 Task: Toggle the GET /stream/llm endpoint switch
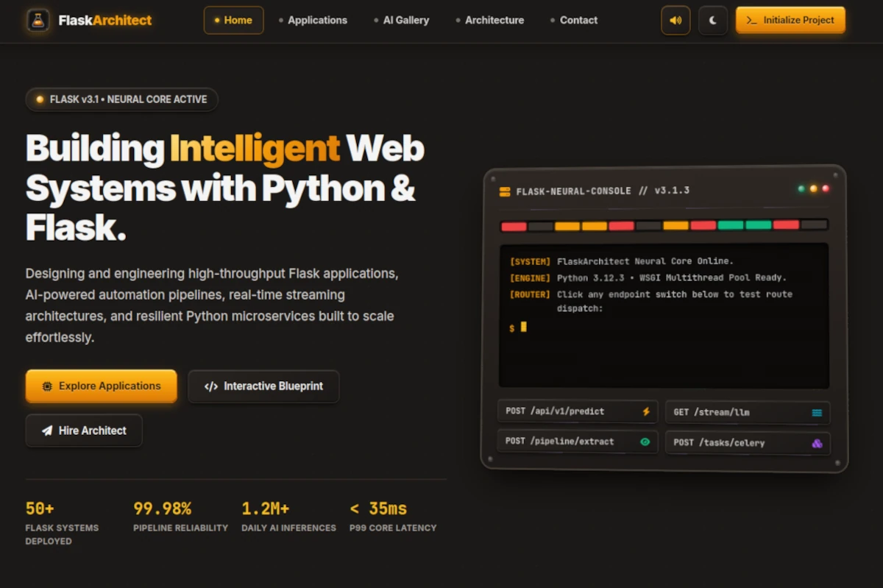pyautogui.click(x=748, y=413)
